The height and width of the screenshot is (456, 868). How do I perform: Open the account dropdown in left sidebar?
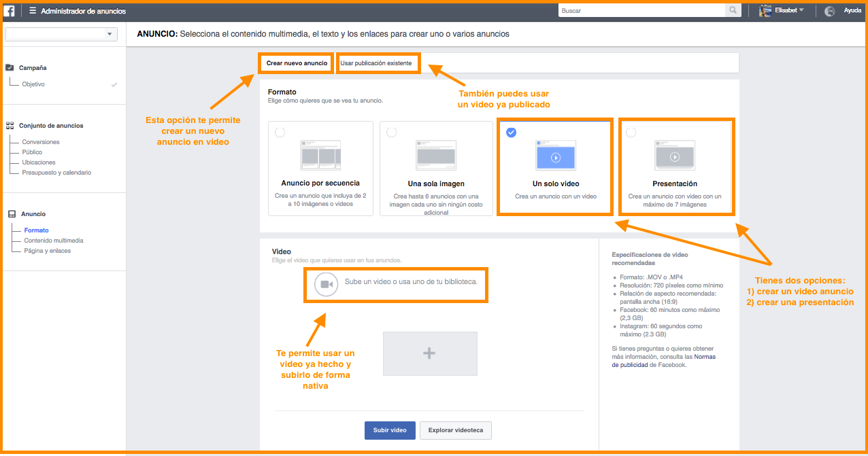pos(61,34)
